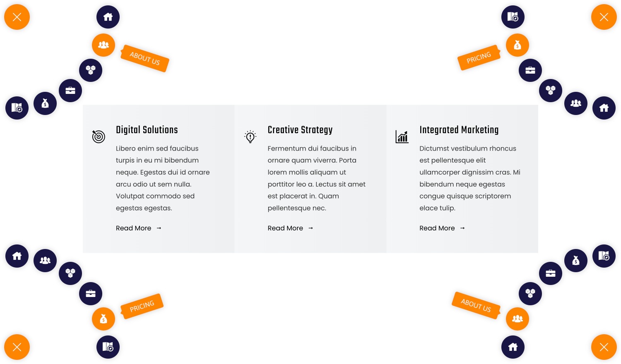Select the lightbulb icon beside Creative Strategy
This screenshot has width=621, height=364.
[250, 136]
